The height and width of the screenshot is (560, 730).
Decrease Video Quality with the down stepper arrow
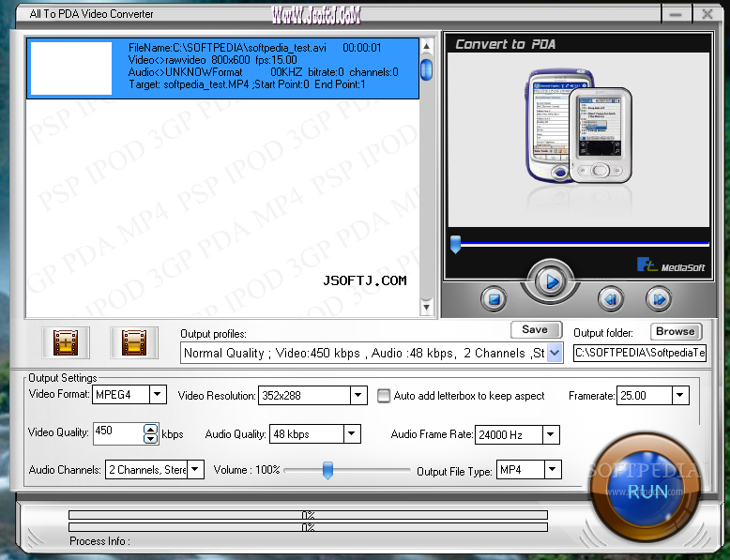pos(150,438)
